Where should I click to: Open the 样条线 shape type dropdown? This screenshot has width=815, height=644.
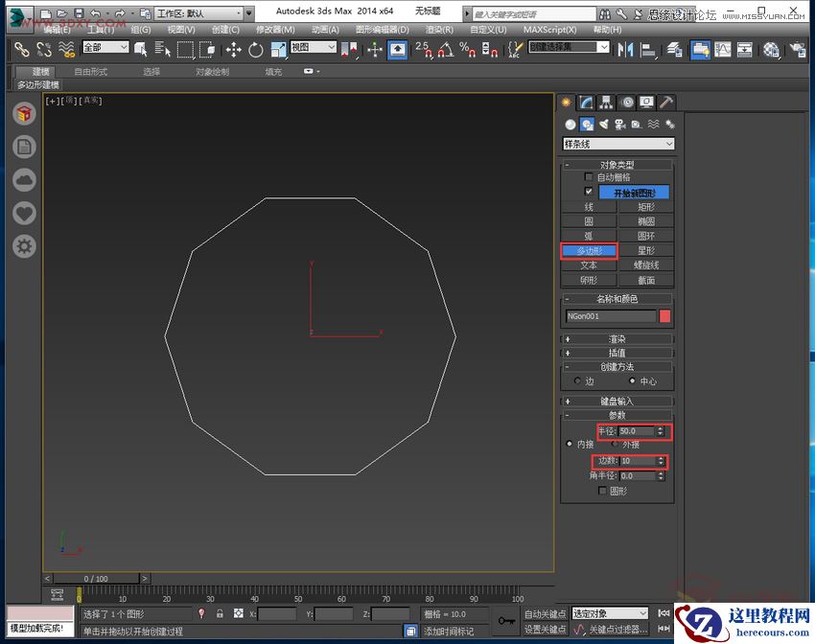pyautogui.click(x=618, y=144)
